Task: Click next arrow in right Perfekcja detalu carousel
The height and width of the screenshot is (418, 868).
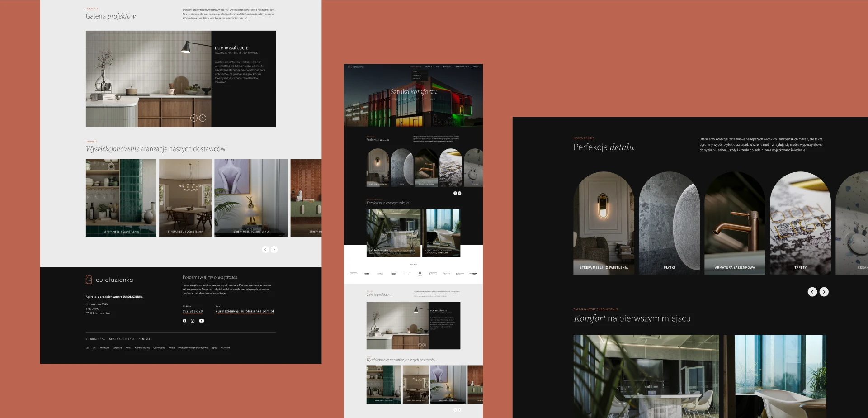Action: point(824,292)
